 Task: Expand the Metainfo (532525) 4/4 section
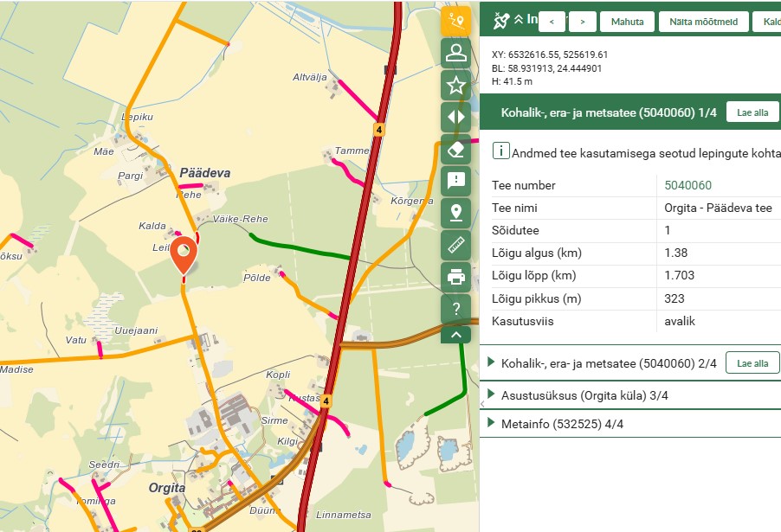561,424
